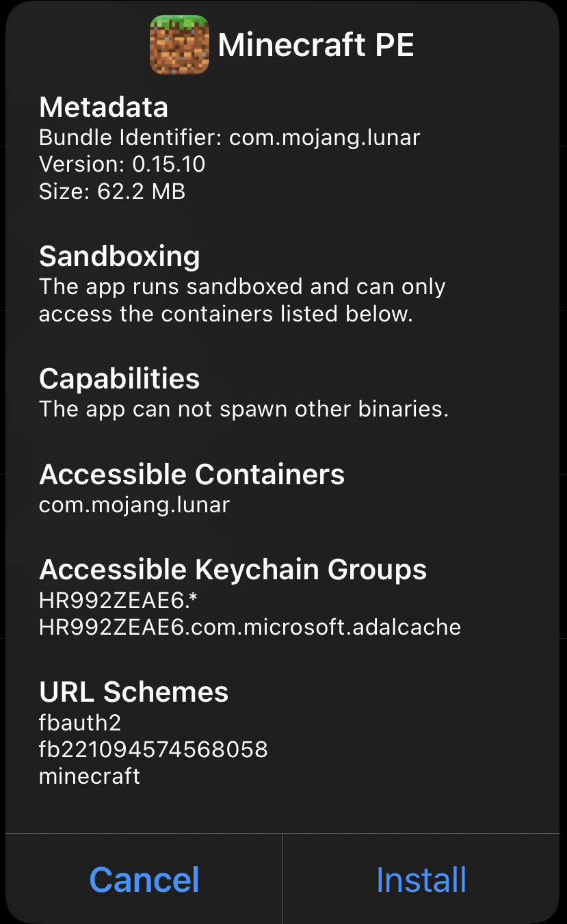Tap the Version 0.15.10 line
Viewport: 567px width, 924px height.
coord(122,164)
